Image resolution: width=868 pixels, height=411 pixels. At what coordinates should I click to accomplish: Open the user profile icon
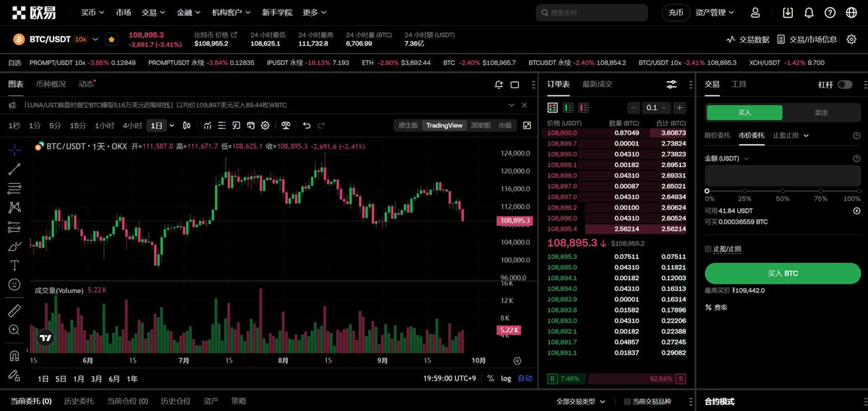point(755,12)
